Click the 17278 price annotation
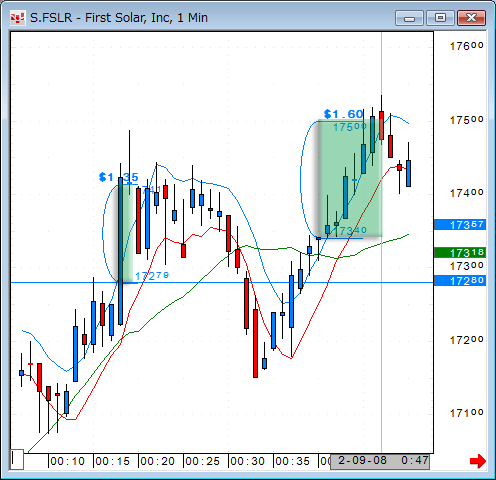The image size is (496, 480). [152, 276]
